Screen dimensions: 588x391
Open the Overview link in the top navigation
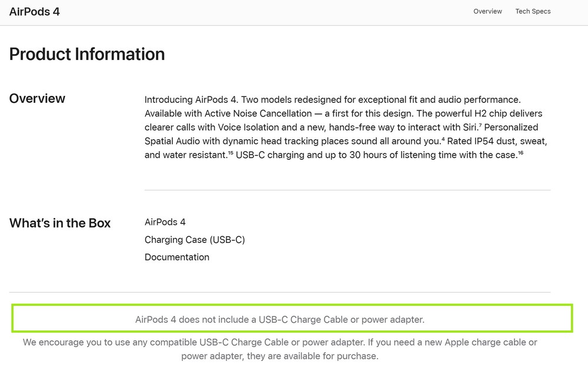coord(487,11)
